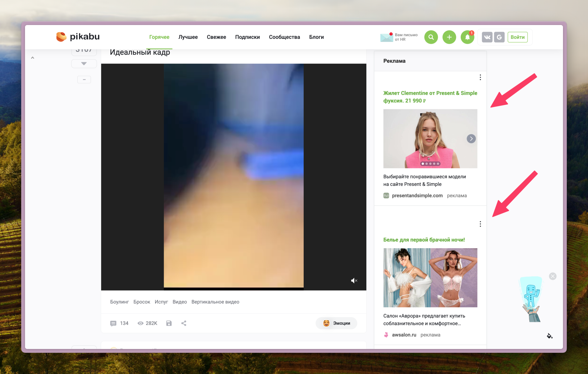Show the next ad image with the chevron
The height and width of the screenshot is (374, 588).
click(471, 138)
